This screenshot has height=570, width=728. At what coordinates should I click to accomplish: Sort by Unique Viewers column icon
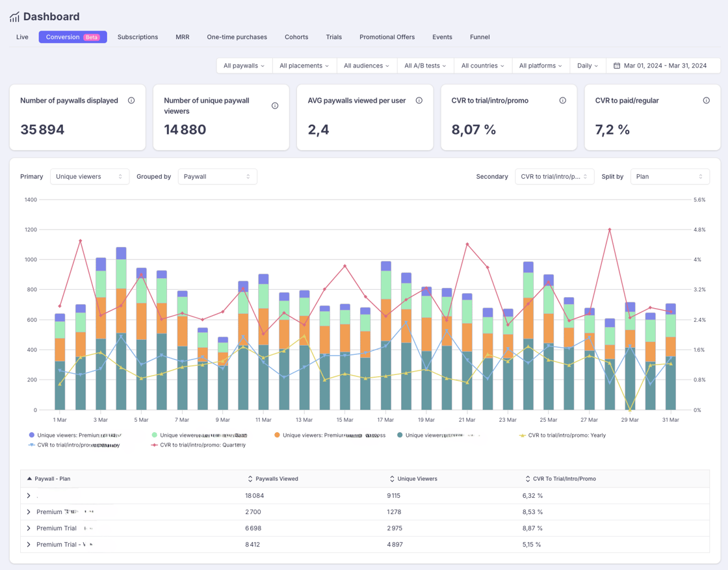point(392,479)
